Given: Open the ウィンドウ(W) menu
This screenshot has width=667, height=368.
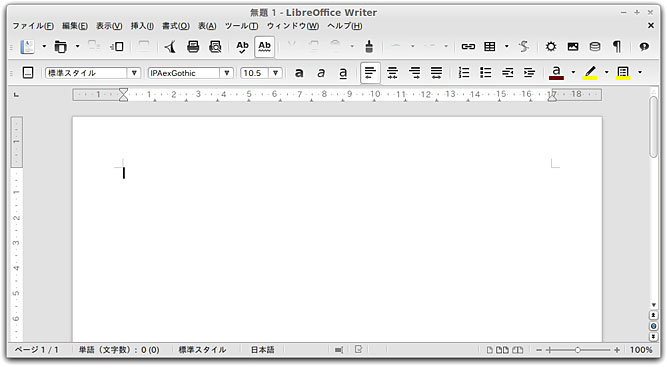Looking at the screenshot, I should 293,26.
